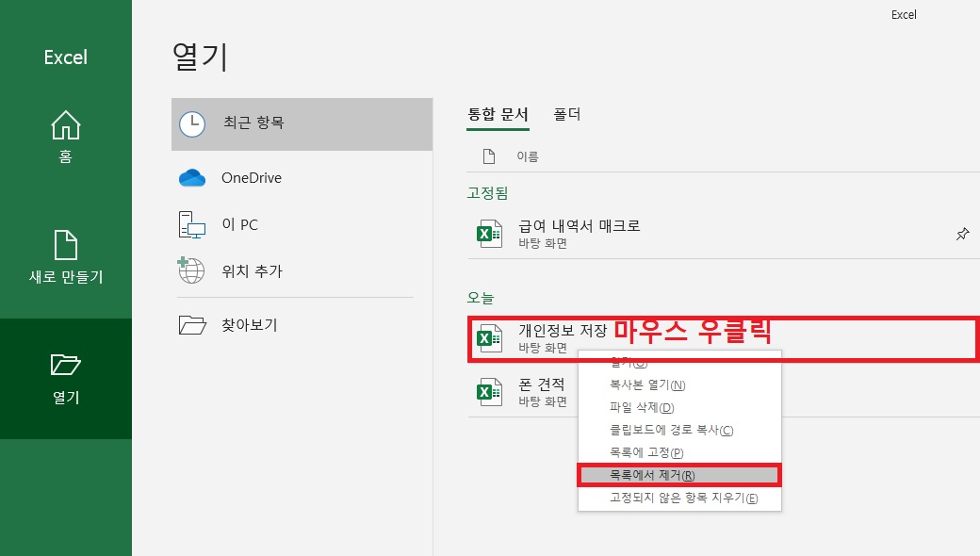Go to the Home (홈) sidebar item
Viewport: 980px width, 556px height.
[66, 137]
